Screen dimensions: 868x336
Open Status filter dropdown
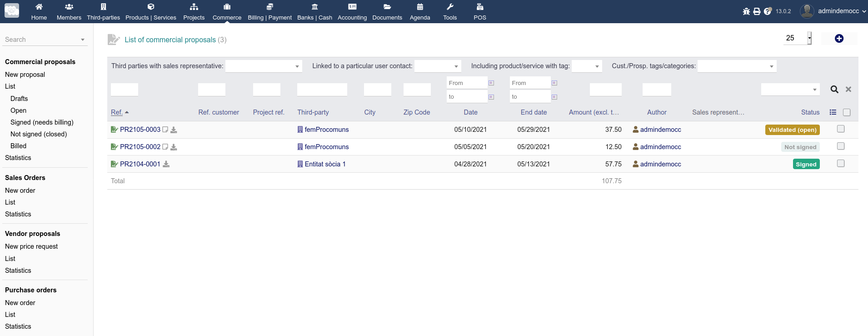[x=790, y=90]
